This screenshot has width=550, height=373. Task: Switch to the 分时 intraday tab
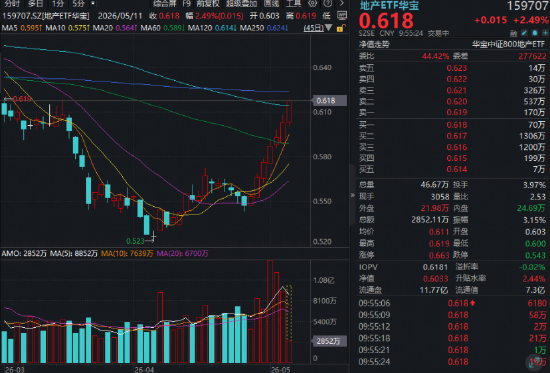(x=12, y=4)
